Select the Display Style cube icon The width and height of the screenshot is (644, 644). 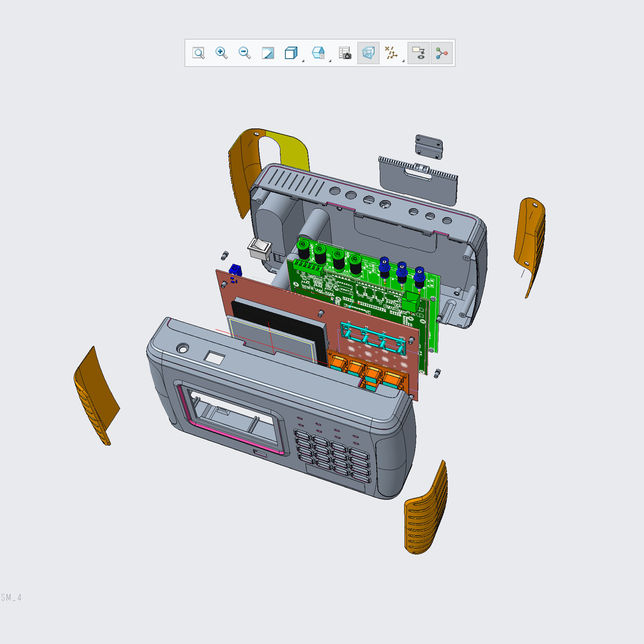click(x=291, y=53)
